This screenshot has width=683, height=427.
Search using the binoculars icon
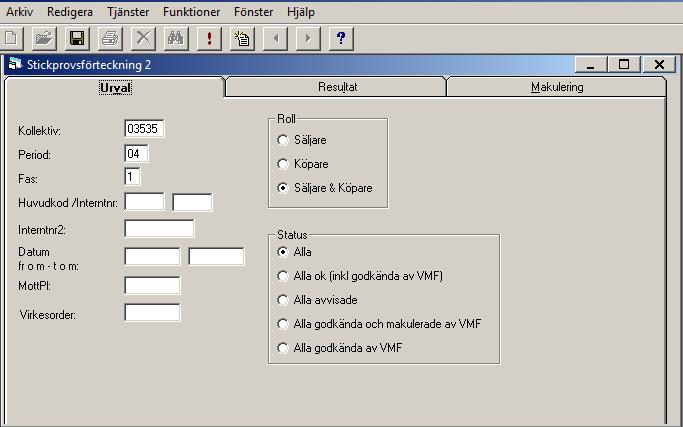[176, 39]
